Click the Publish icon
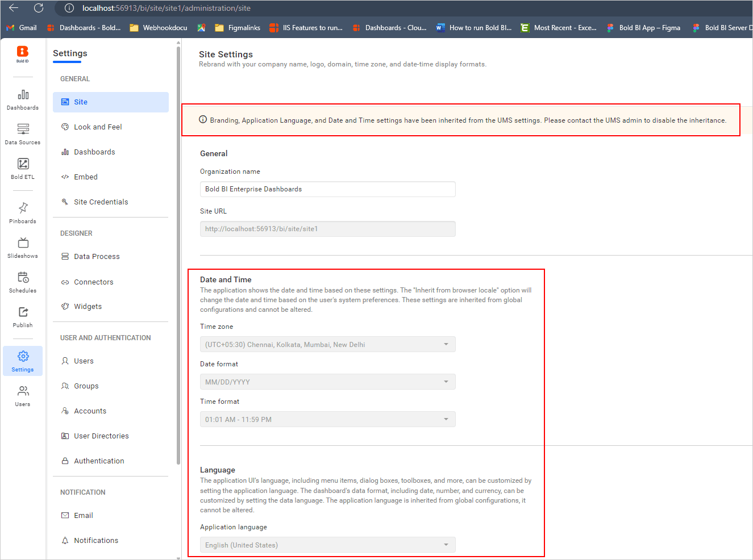753x560 pixels. tap(22, 316)
